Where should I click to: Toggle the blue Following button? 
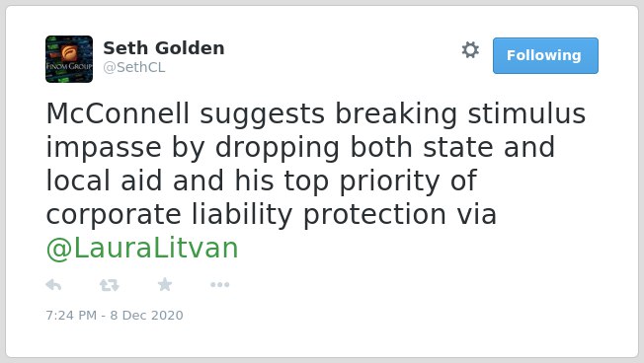click(545, 56)
